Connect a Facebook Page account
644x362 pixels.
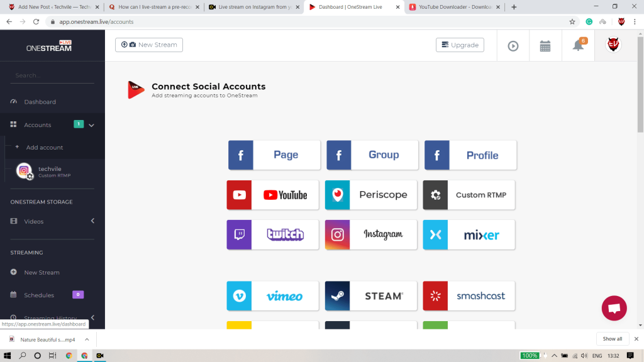point(274,155)
